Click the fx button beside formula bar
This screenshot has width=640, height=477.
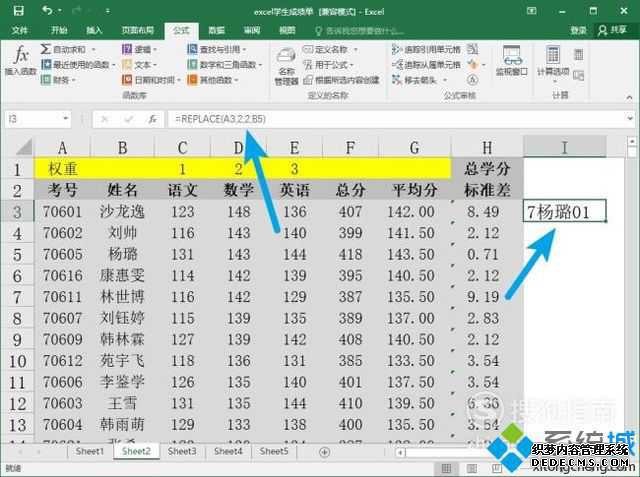click(x=152, y=119)
